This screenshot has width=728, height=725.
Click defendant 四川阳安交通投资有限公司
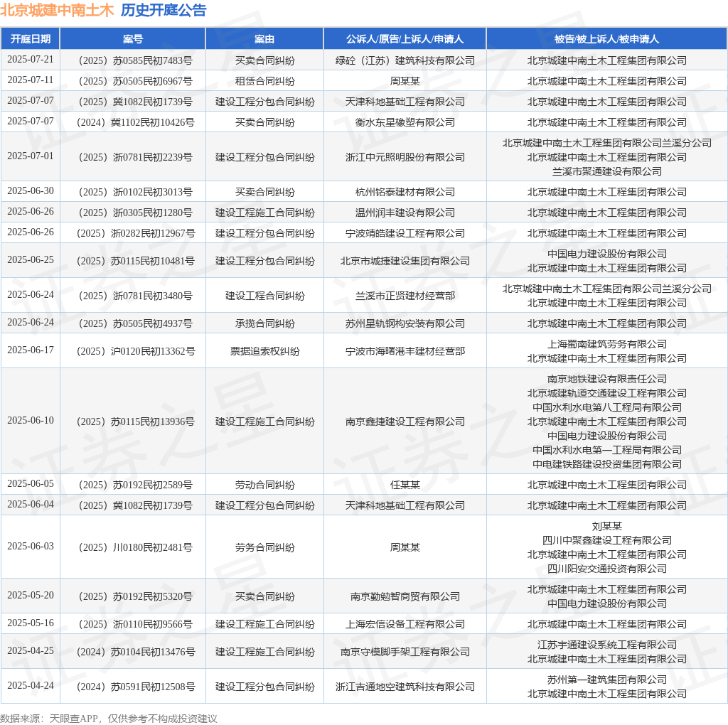(607, 569)
